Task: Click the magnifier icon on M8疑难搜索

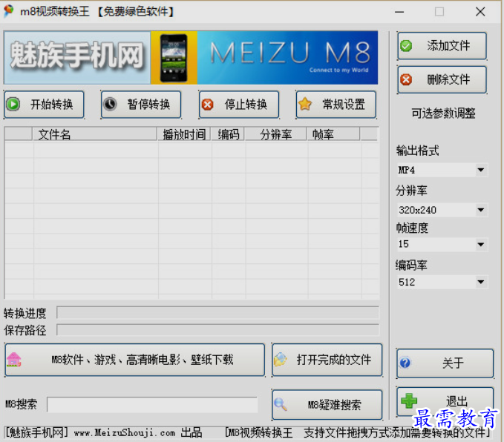Action: [x=281, y=404]
